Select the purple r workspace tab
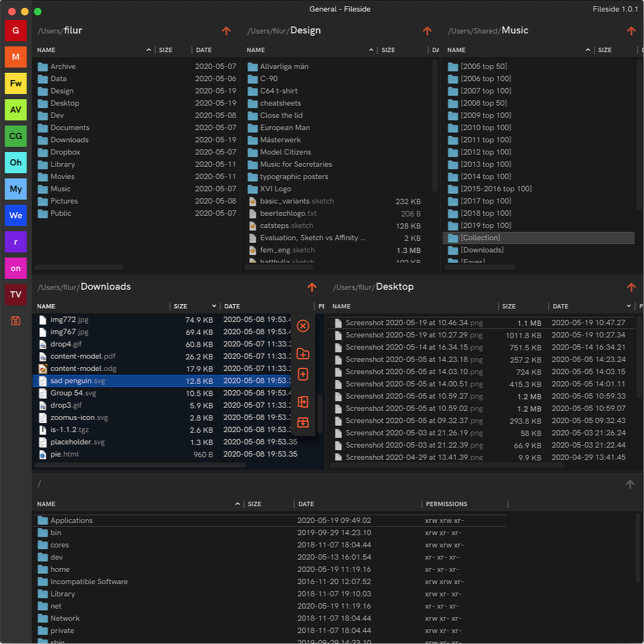 (15, 242)
